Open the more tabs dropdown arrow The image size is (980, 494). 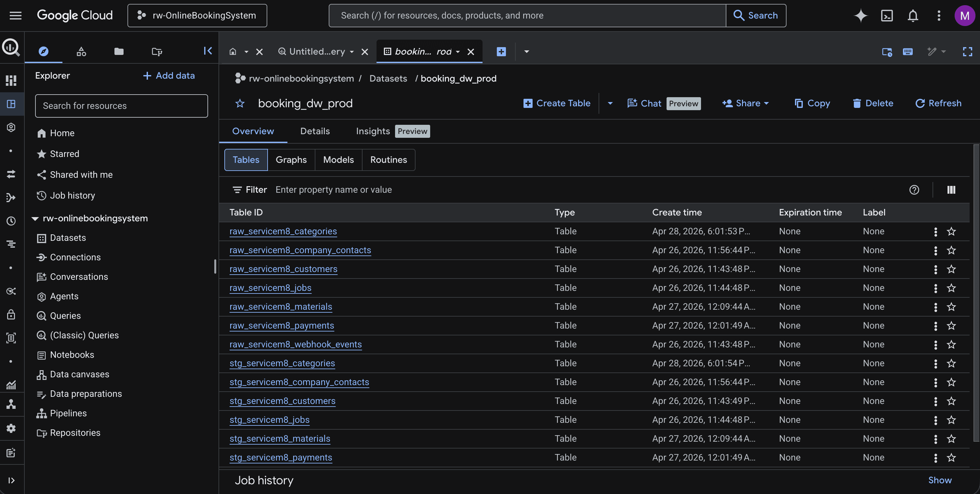(526, 51)
